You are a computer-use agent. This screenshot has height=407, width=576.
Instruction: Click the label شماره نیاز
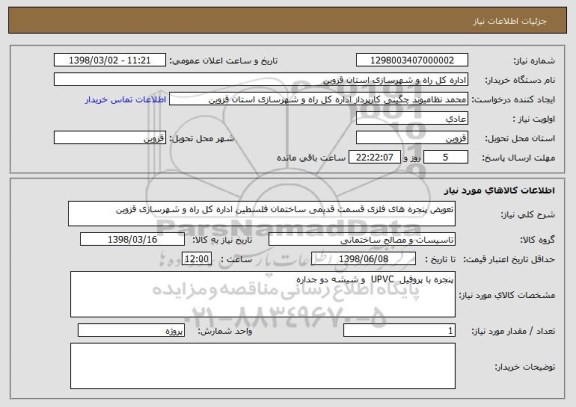point(534,61)
